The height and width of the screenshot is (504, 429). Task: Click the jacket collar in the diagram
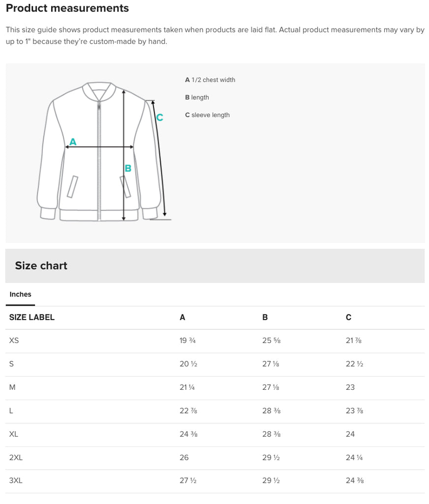(x=99, y=90)
